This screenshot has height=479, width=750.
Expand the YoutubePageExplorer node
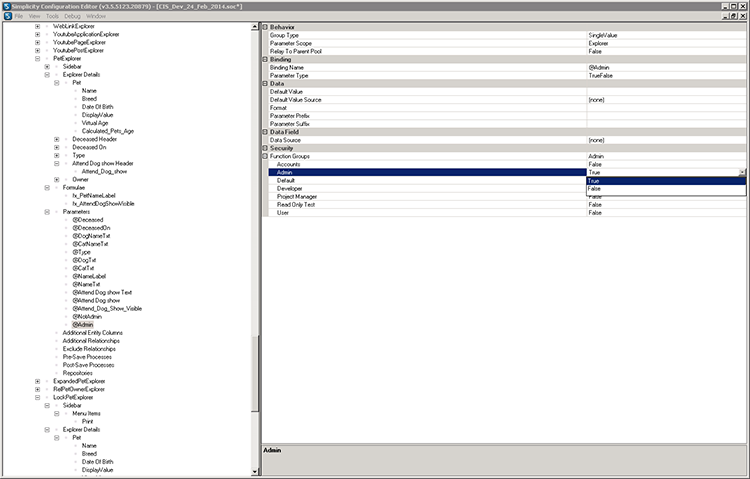click(x=37, y=43)
